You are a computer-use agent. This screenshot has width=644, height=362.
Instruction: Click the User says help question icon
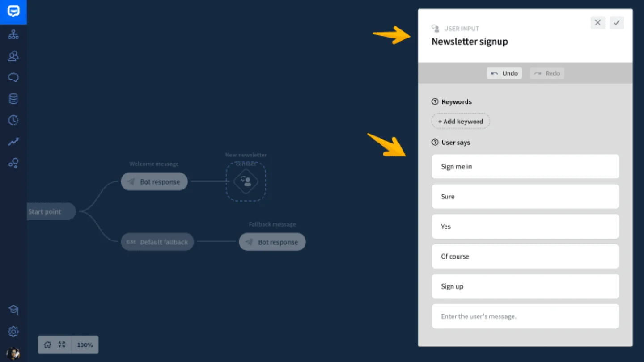[435, 143]
